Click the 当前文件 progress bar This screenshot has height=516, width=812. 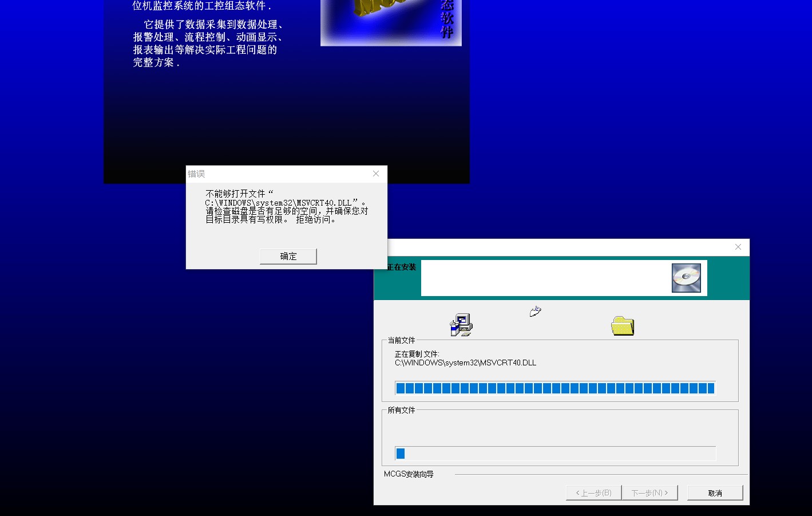[x=554, y=388]
